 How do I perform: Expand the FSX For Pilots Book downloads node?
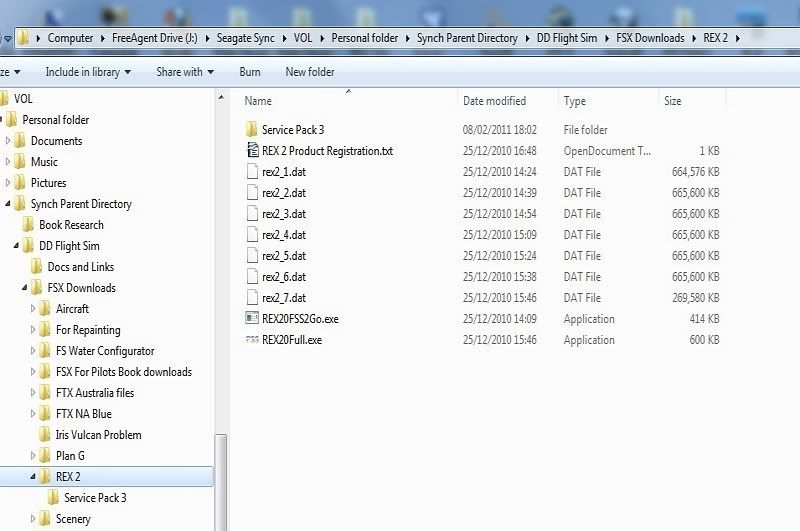(x=33, y=371)
